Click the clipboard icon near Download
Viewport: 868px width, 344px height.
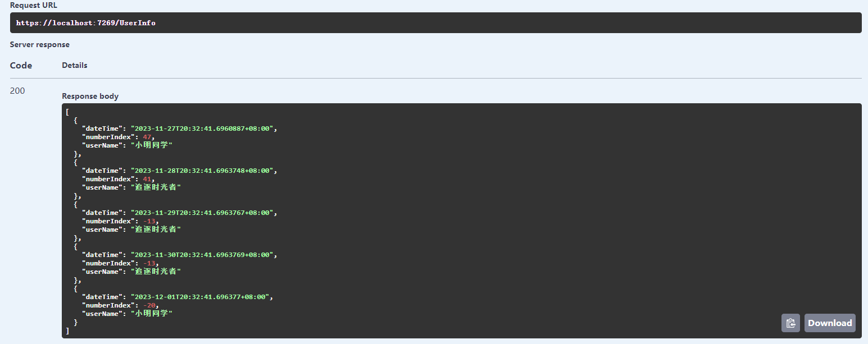point(790,323)
